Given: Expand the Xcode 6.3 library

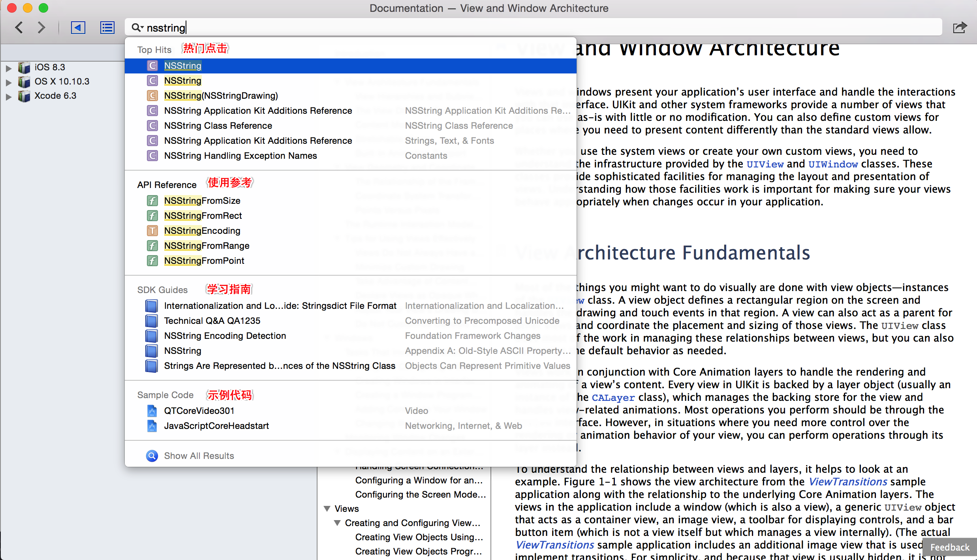Looking at the screenshot, I should coord(8,96).
